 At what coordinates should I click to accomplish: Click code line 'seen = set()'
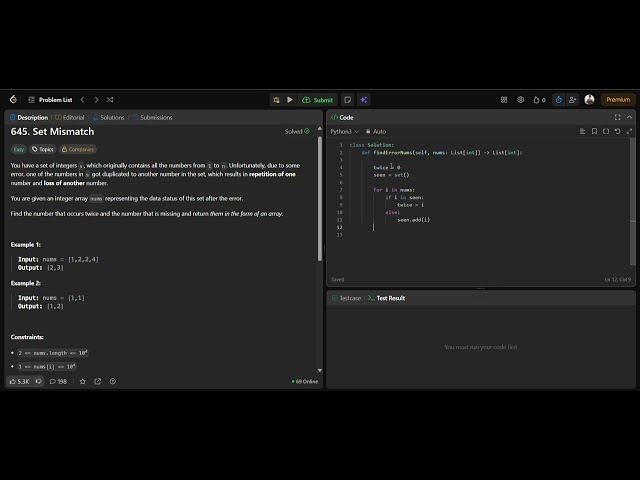tap(391, 175)
